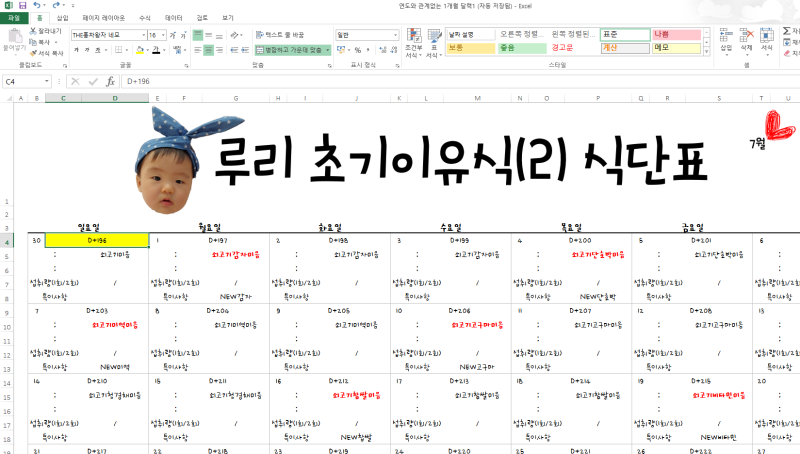Apply the 계산 cell style
800x454 pixels.
[625, 48]
